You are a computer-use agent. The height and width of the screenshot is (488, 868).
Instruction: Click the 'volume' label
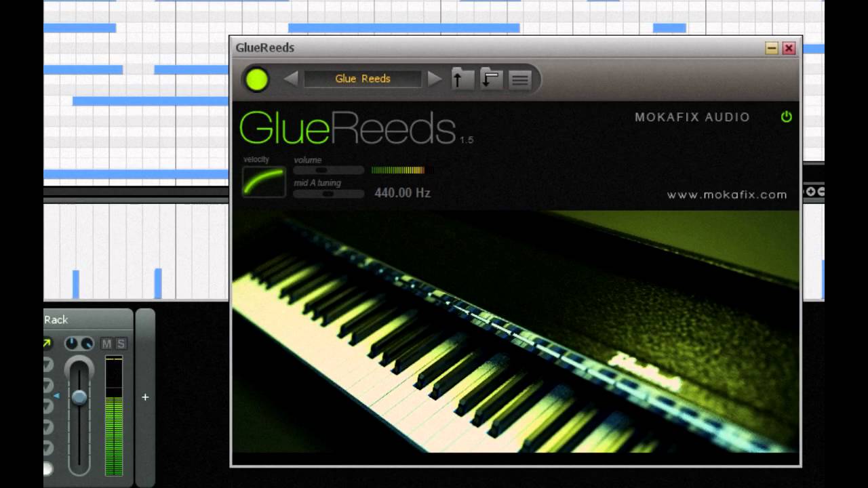pos(308,160)
